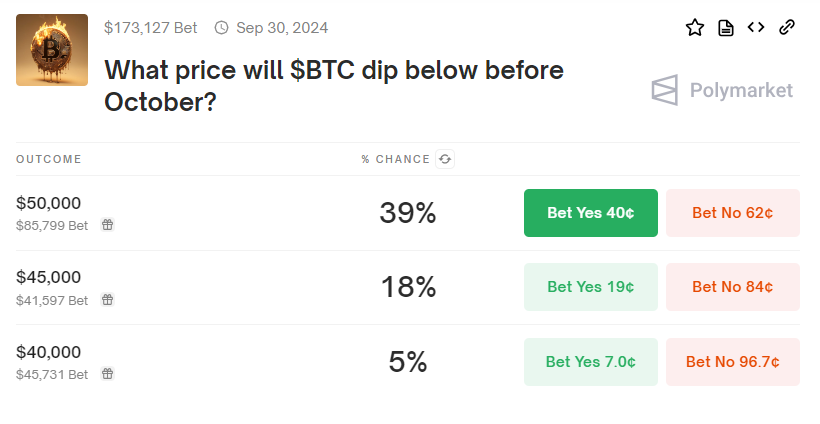Click the gift icon beside $45,731 Bet
Viewport: 820px width, 424px height.
click(x=107, y=374)
